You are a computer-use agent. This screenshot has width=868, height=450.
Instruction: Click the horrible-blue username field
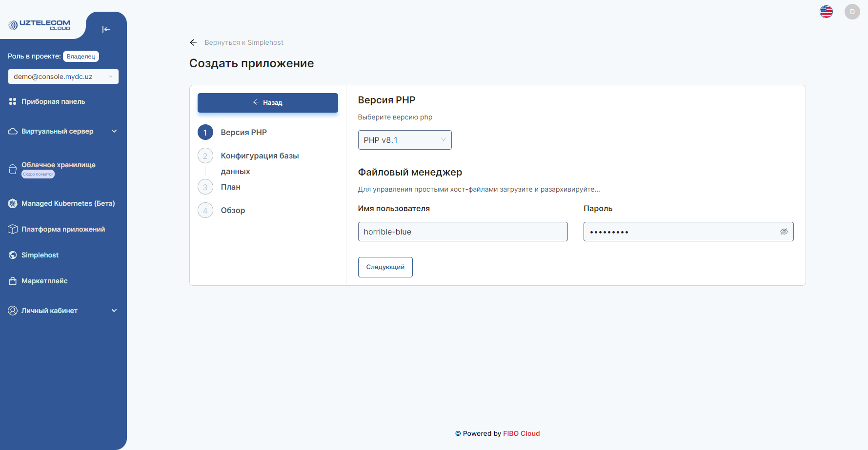[x=463, y=232]
